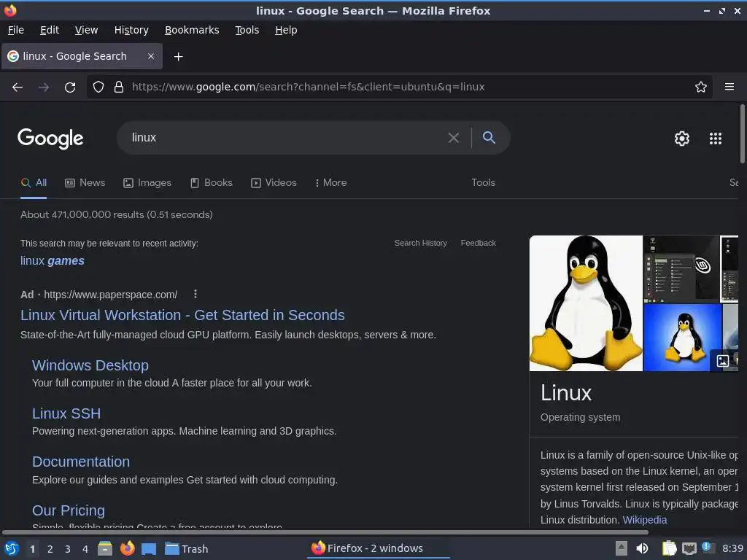The width and height of the screenshot is (747, 560).
Task: Click the update notification tray icon
Action: click(708, 548)
